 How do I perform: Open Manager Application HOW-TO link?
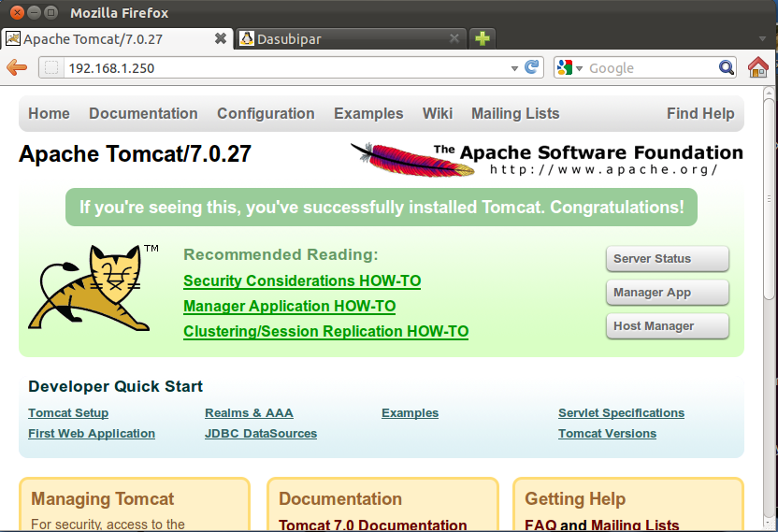tap(289, 306)
